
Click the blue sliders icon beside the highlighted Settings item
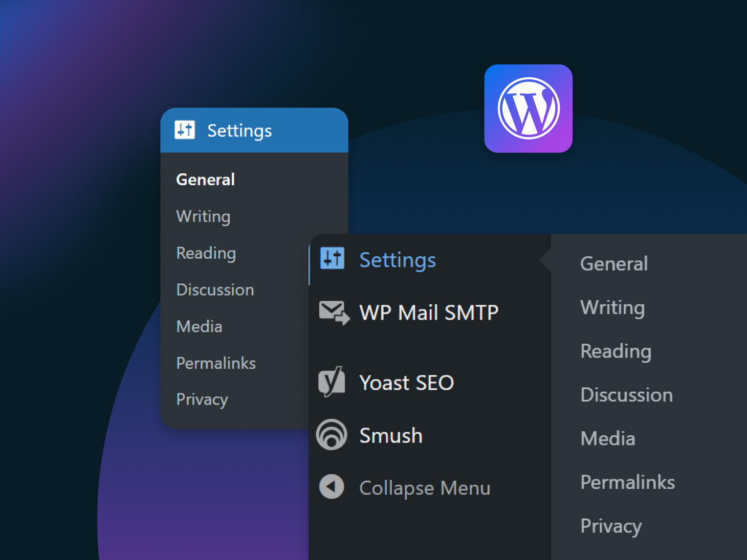click(332, 258)
